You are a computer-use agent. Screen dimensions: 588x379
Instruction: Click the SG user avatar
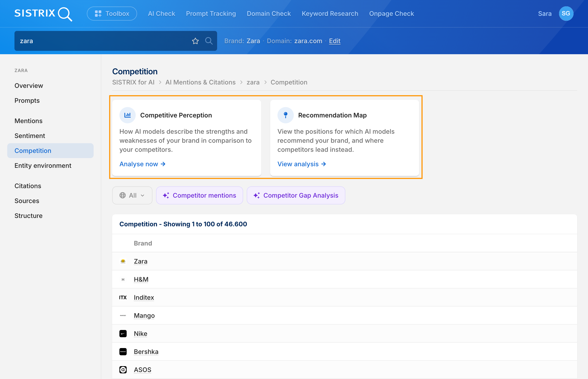(566, 14)
